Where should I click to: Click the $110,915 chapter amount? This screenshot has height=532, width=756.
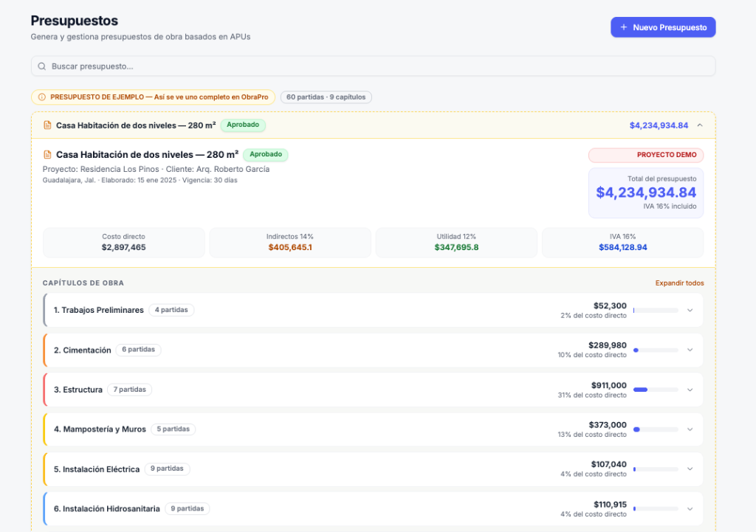point(610,505)
